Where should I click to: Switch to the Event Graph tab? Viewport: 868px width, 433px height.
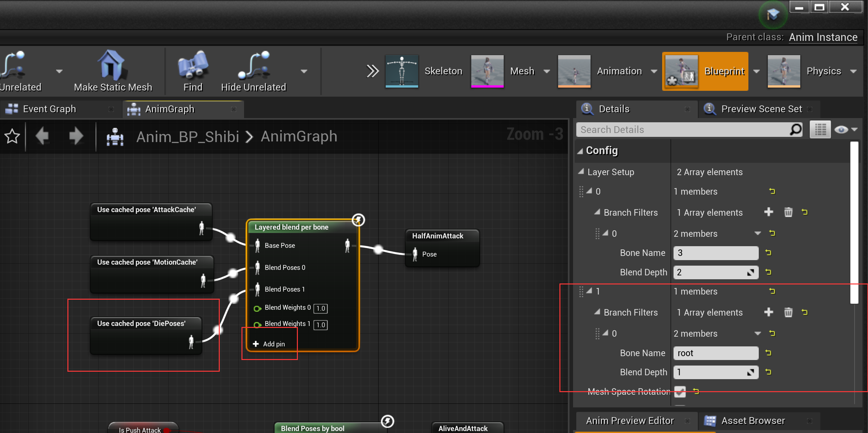click(x=49, y=109)
